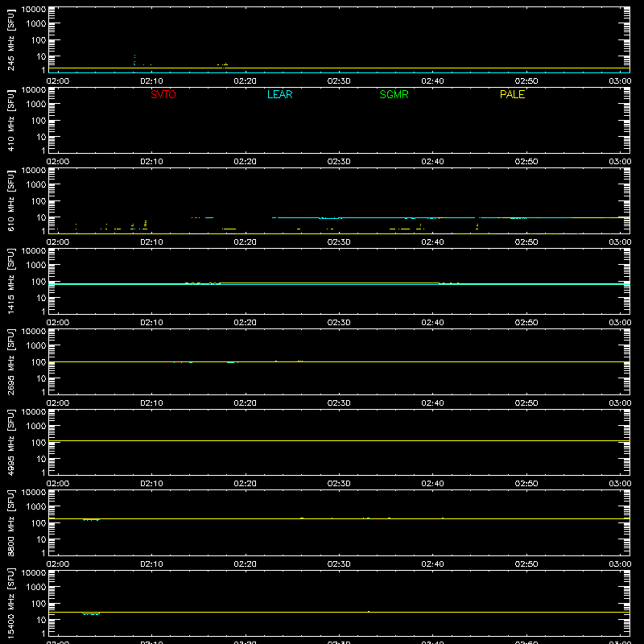Click 02:40 tick under the 8800 MHz panel
Image resolution: width=644 pixels, height=644 pixels.
[x=432, y=564]
